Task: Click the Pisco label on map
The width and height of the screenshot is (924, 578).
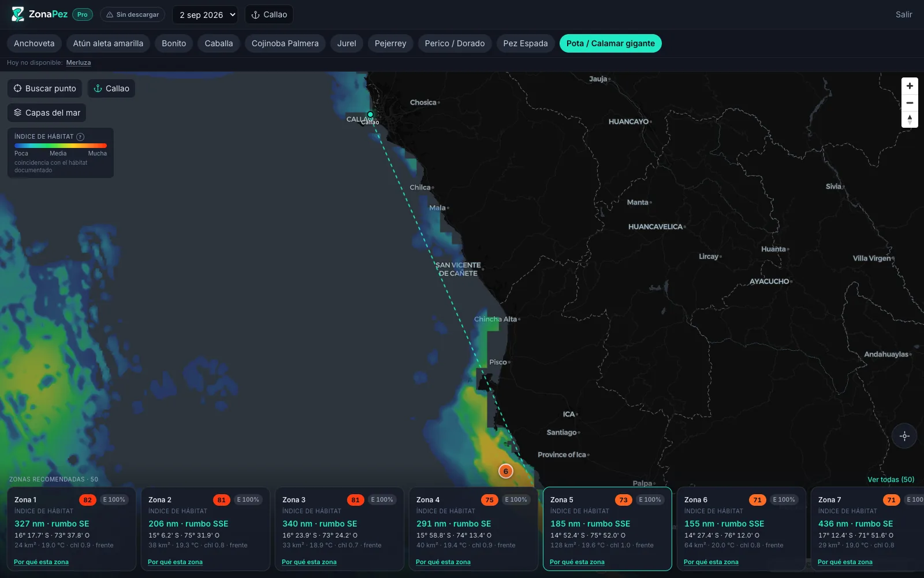Action: [x=498, y=362]
